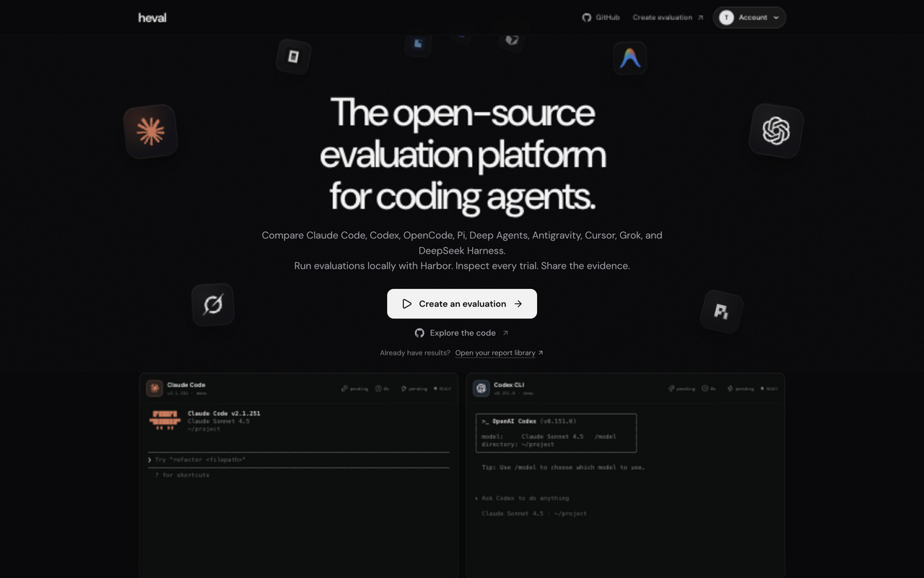This screenshot has width=924, height=578.
Task: Click the floating Antigravity arch icon
Action: 630,59
